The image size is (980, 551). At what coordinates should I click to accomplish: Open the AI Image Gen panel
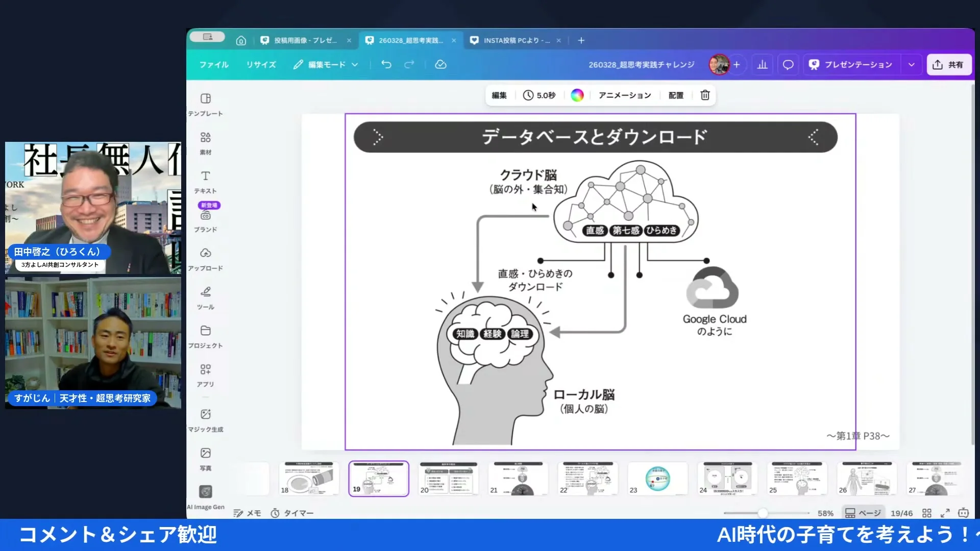click(205, 491)
